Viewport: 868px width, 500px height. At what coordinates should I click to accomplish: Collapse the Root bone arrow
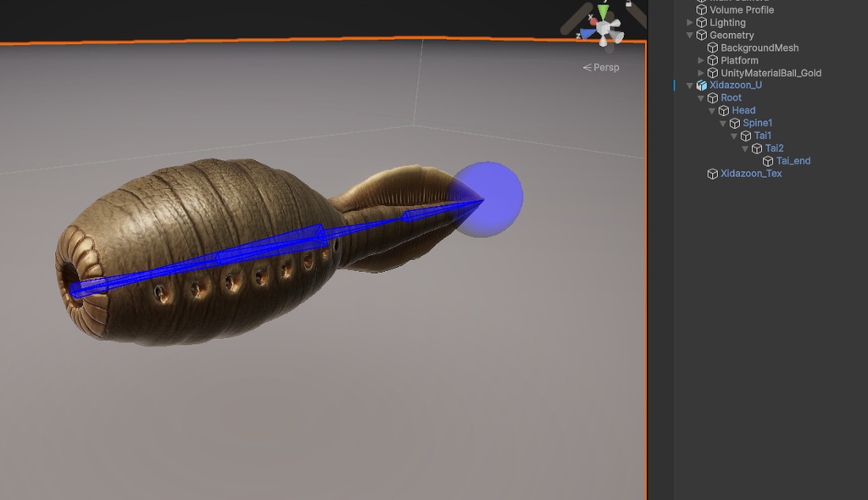pos(701,98)
